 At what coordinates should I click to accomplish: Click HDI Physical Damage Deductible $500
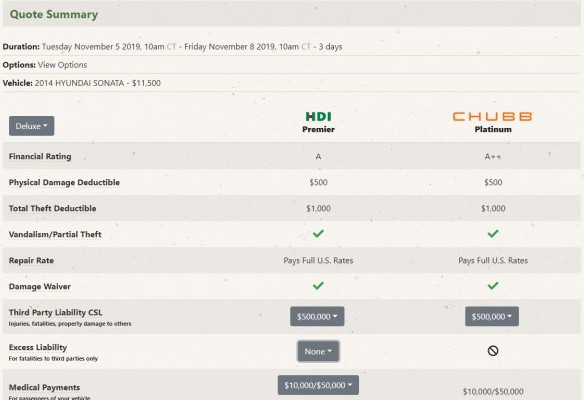318,182
